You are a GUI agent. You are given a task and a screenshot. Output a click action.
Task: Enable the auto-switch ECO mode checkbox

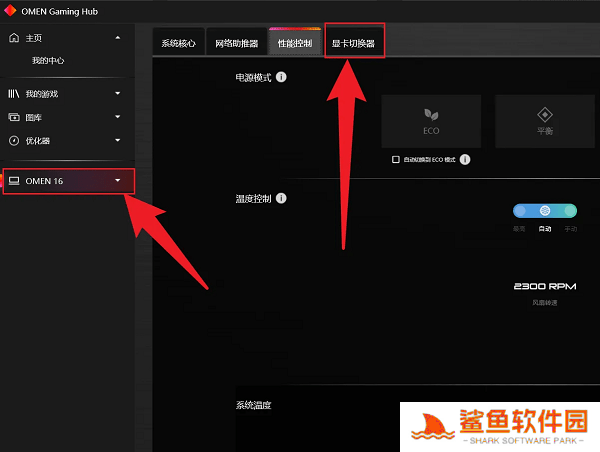coord(396,159)
